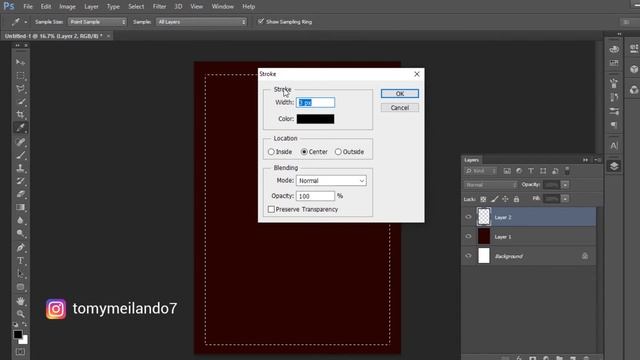
Task: Choose Outside stroke location
Action: 338,152
